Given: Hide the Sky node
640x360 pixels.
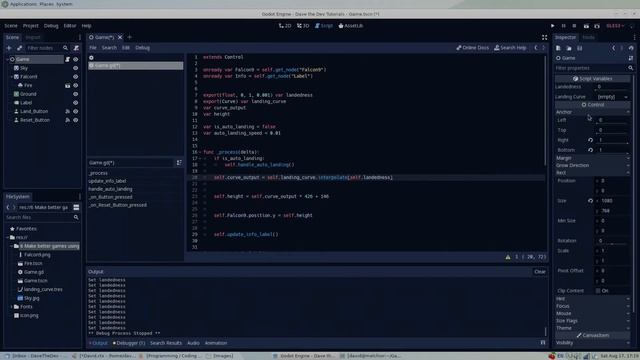Looking at the screenshot, I should [76, 68].
